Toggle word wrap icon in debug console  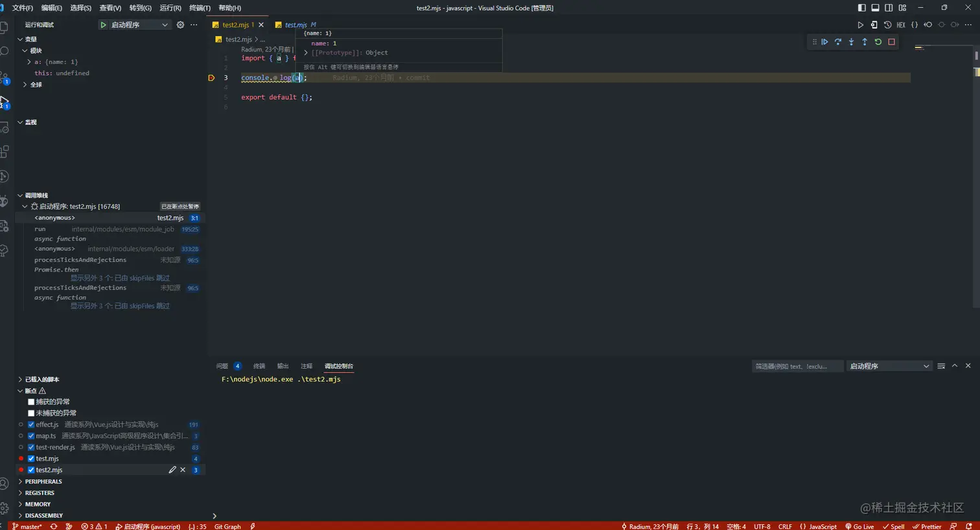click(941, 366)
